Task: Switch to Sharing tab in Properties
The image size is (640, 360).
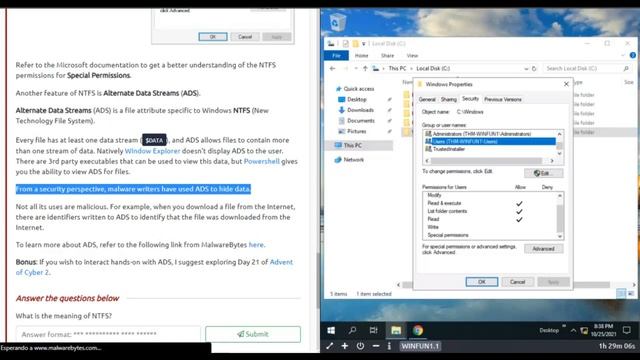Action: (x=449, y=99)
